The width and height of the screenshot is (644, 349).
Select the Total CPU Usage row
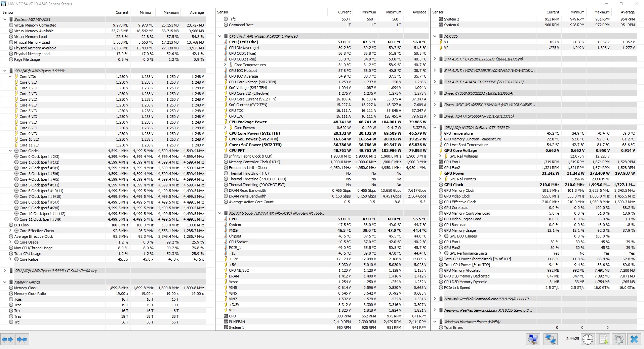tap(104, 254)
